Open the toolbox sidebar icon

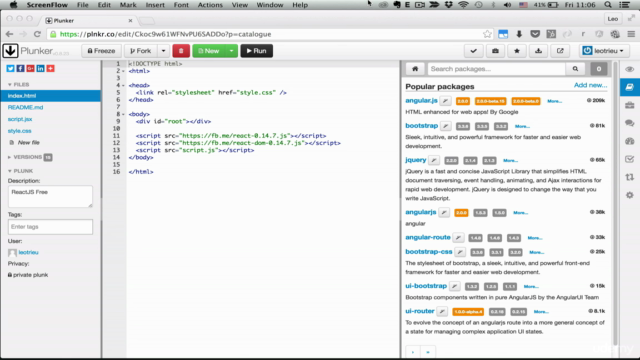coord(629,105)
